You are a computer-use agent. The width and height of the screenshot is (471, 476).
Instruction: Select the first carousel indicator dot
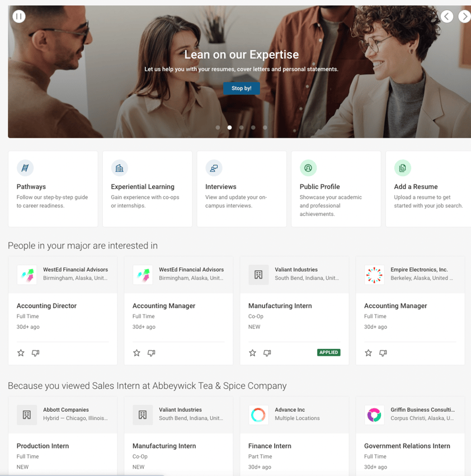[x=218, y=128]
